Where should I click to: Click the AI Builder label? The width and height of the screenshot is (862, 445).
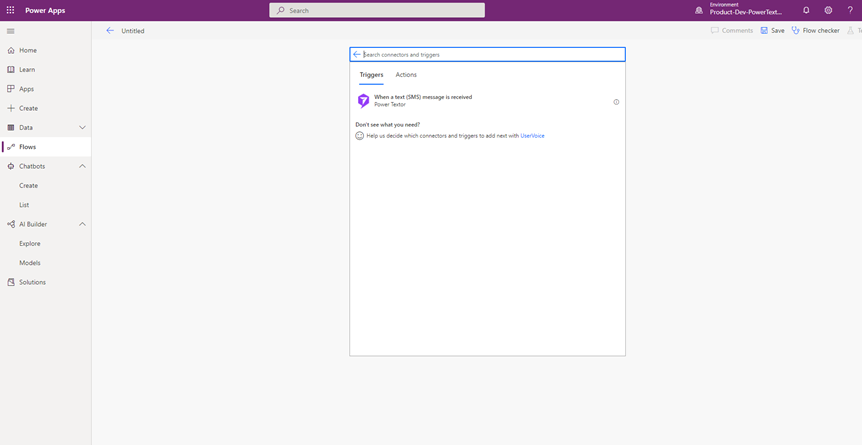point(33,224)
